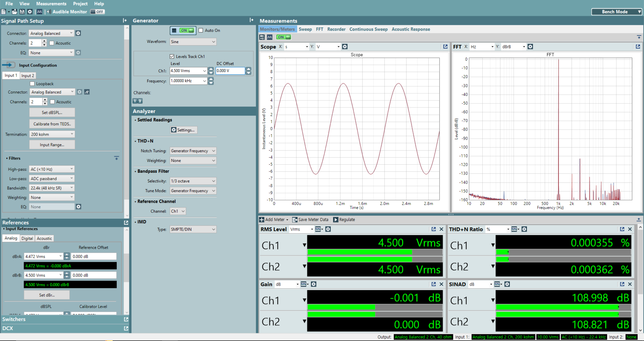Click the Set dBSPL... button
Viewport: 644px width, 341px height.
52,112
